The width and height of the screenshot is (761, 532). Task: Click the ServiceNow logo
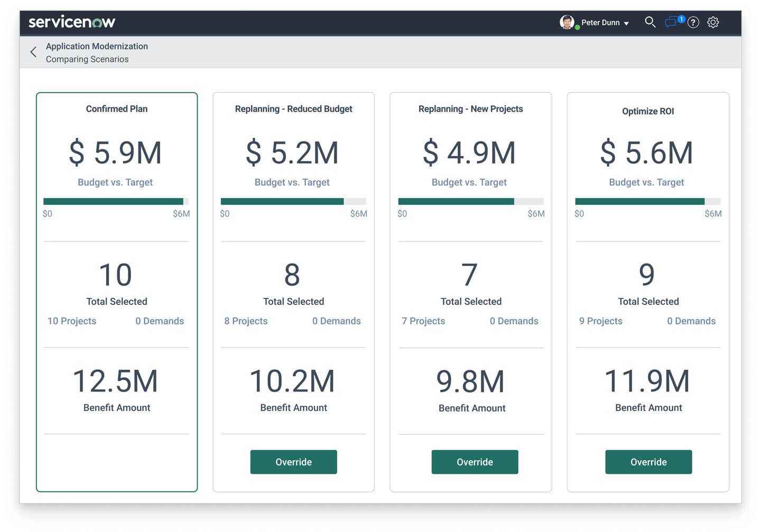[x=72, y=22]
